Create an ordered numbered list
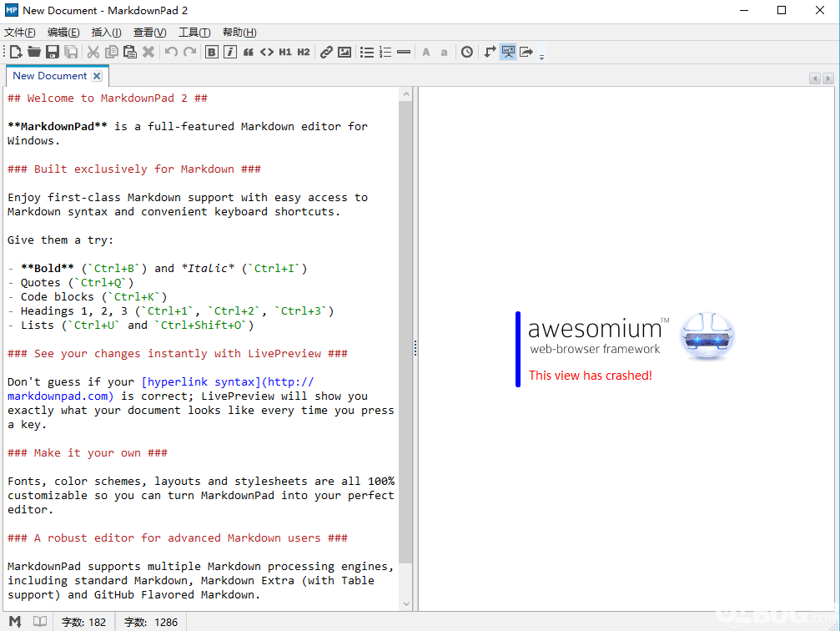 click(385, 52)
